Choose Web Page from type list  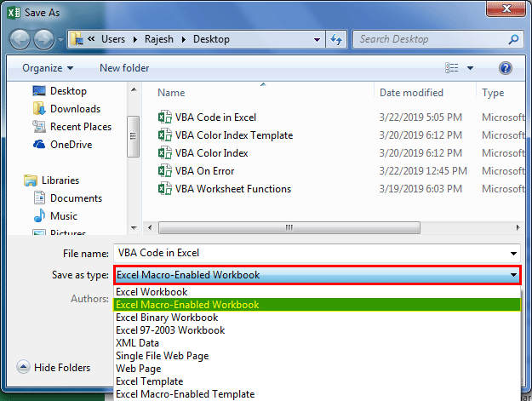click(317, 369)
